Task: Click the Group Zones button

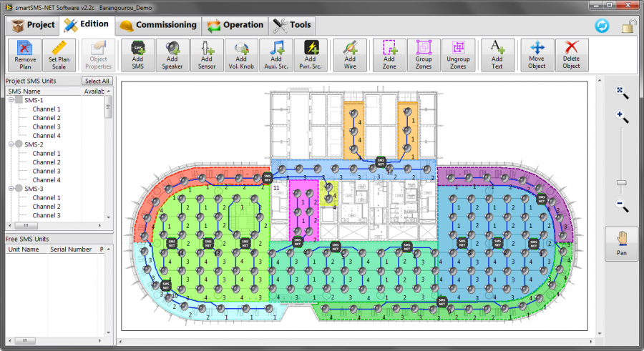Action: pos(424,55)
